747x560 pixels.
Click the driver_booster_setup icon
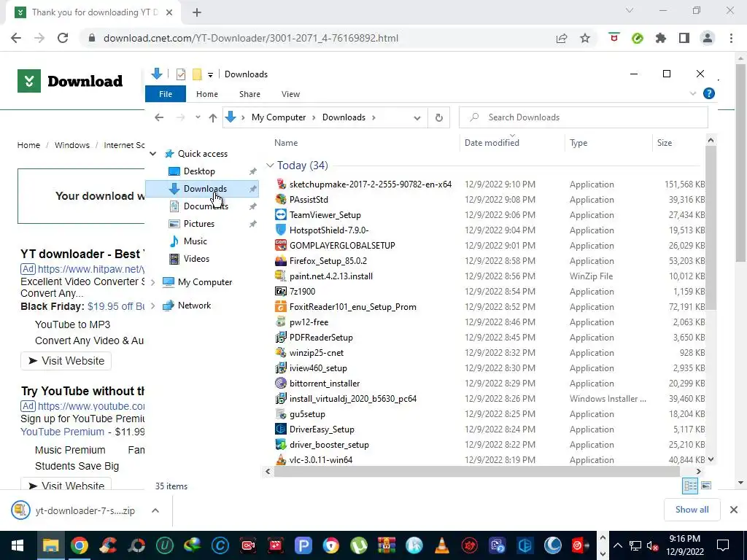(x=281, y=444)
